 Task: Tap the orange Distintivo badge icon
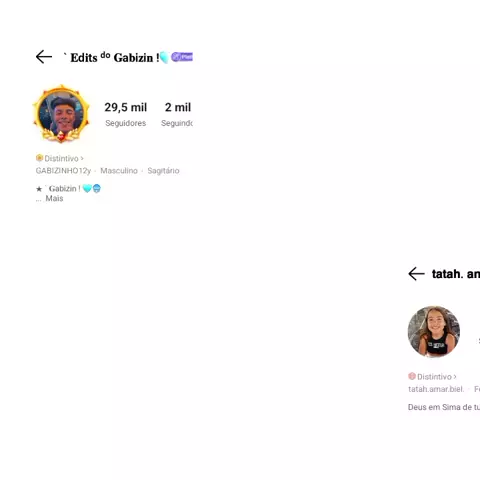(39, 157)
